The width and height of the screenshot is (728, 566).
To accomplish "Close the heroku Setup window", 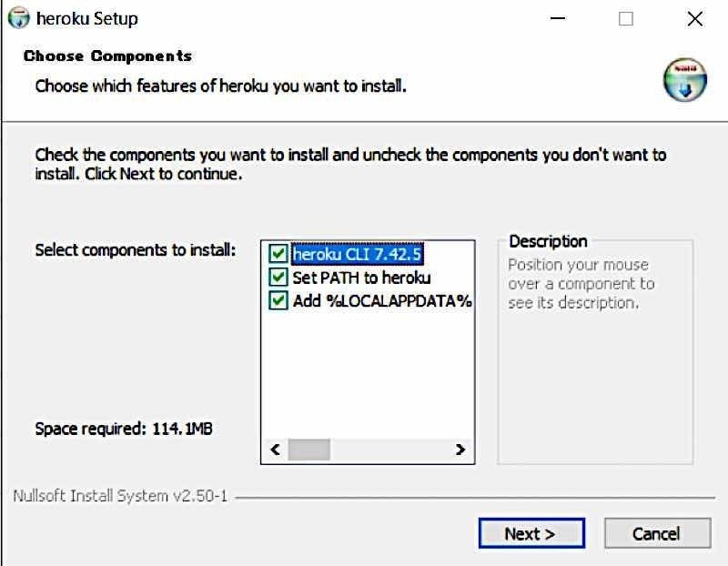I will pos(694,18).
